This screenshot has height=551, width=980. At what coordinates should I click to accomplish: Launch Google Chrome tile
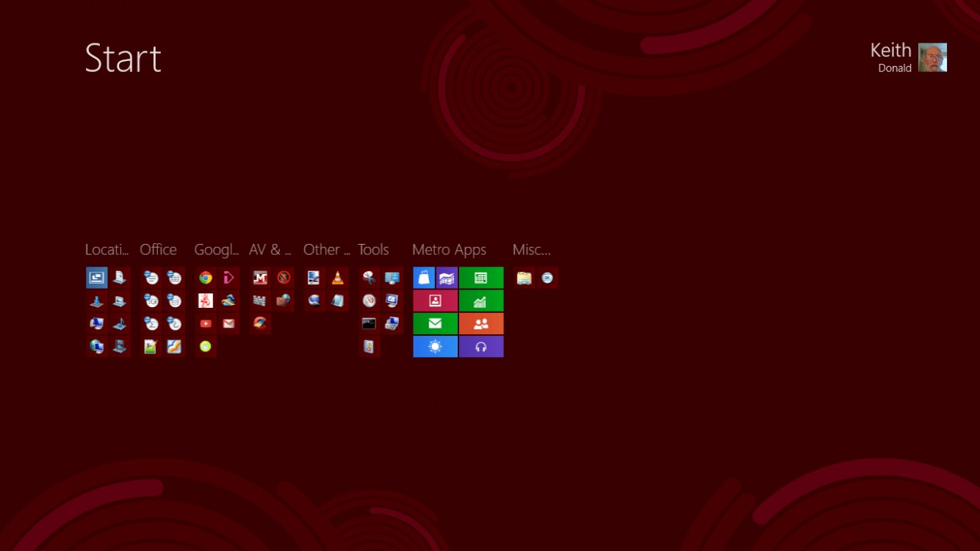pos(206,278)
